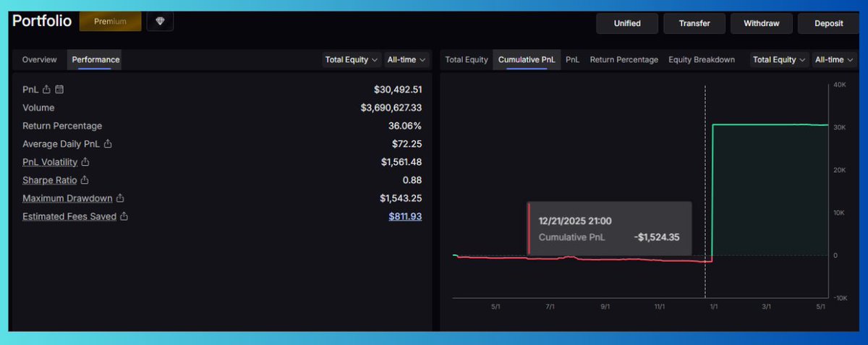
Task: Click the 0.88 Sharpe value
Action: click(x=412, y=180)
